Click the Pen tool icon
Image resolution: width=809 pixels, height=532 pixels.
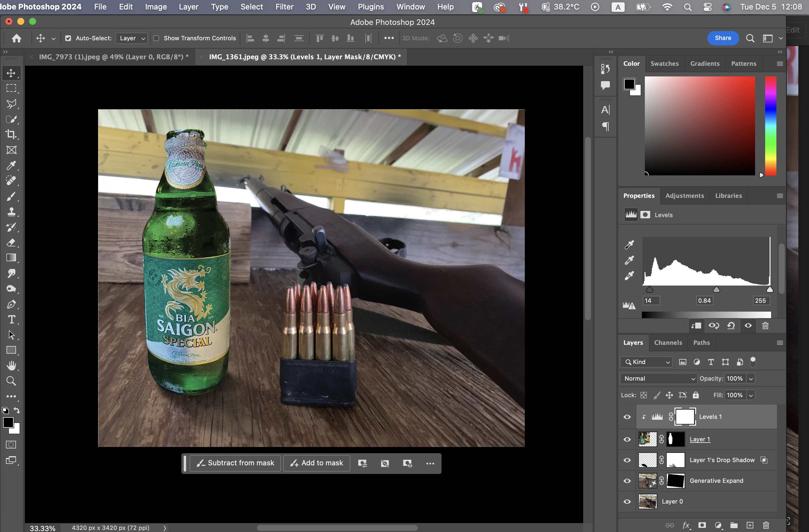pos(11,305)
